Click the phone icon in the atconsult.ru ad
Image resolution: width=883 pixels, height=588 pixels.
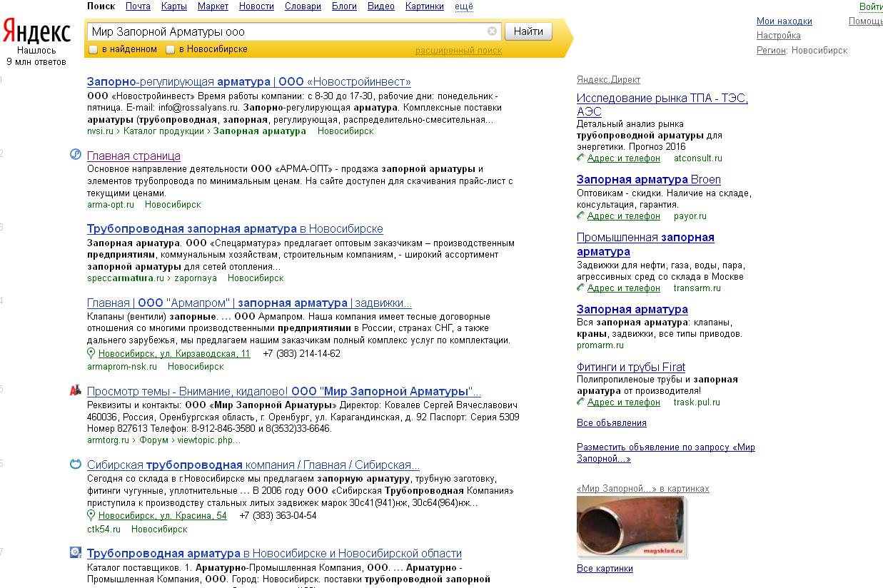click(x=581, y=158)
